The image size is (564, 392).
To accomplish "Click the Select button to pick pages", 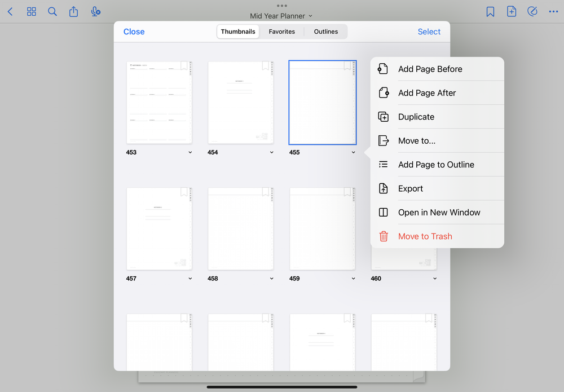I will point(429,32).
